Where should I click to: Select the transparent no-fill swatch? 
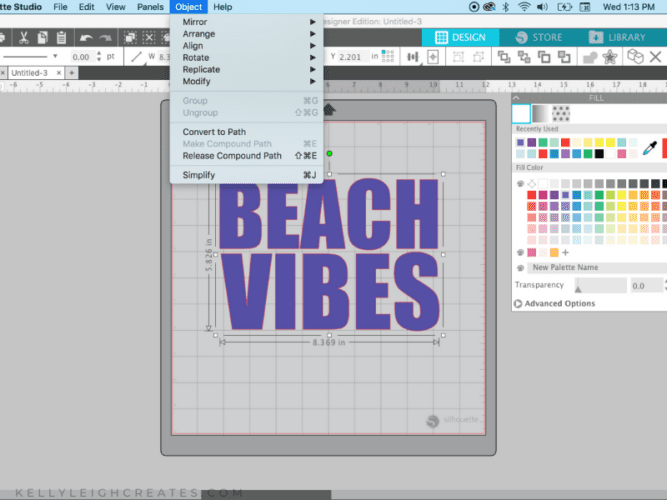(x=532, y=184)
